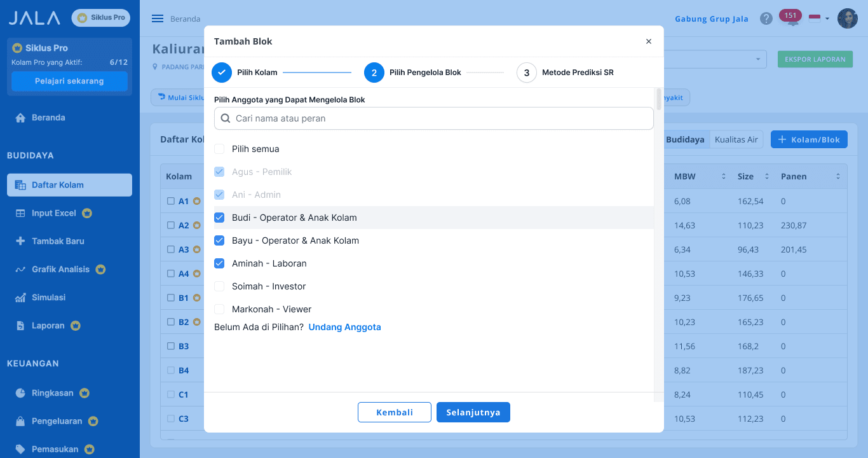Click Pelajari sekarang button
868x458 pixels.
pos(69,81)
